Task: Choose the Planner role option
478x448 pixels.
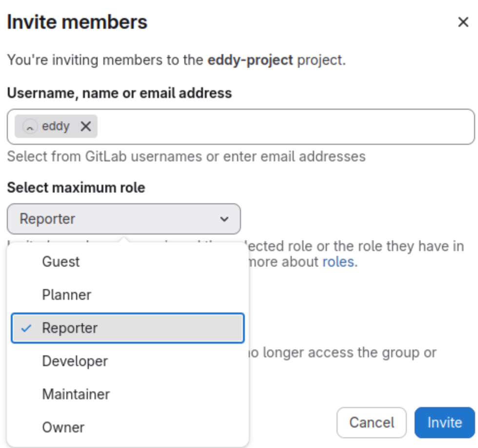Action: [x=128, y=295]
